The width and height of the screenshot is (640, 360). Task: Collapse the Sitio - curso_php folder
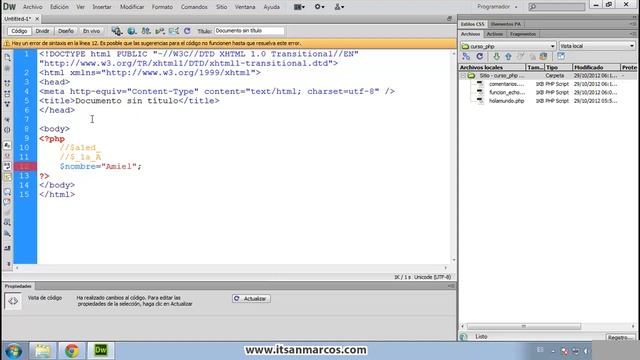click(463, 76)
